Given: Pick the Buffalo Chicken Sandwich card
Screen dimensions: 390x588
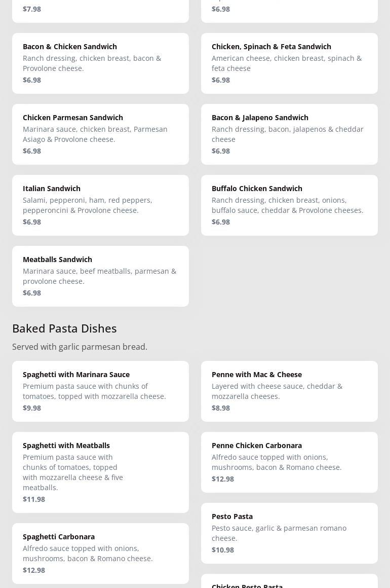Looking at the screenshot, I should click(289, 205).
